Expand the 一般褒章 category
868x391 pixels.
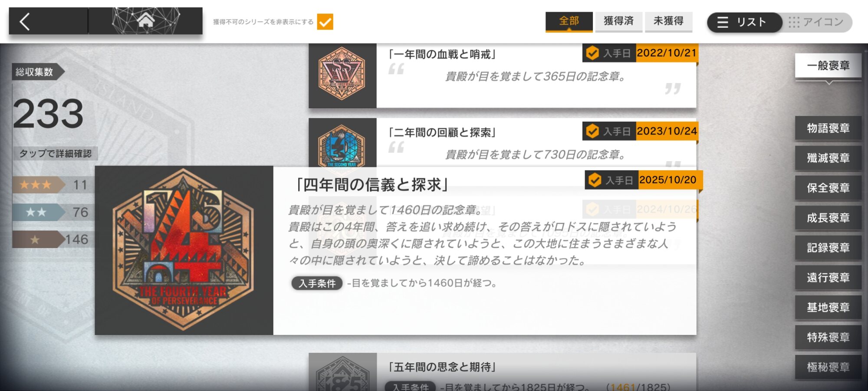[x=828, y=66]
